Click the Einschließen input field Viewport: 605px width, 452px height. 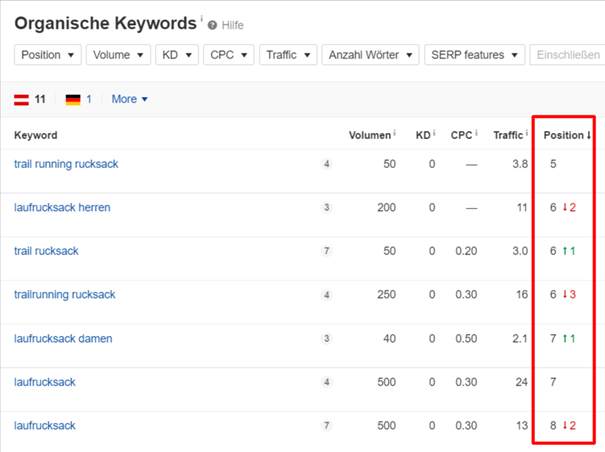(567, 55)
